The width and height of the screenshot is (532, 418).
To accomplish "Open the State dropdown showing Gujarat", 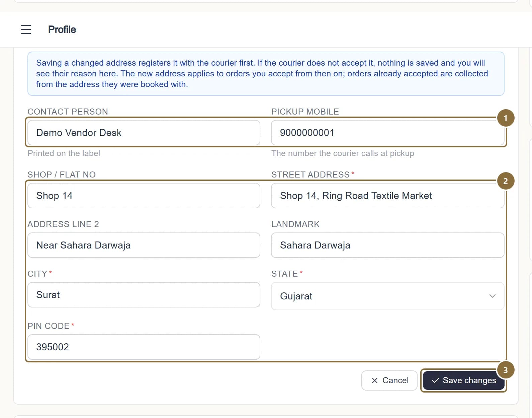I will (387, 296).
